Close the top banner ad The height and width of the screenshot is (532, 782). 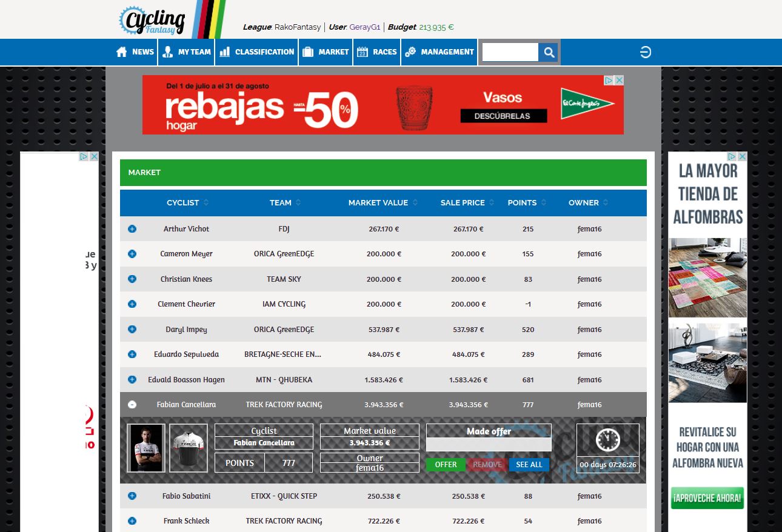tap(619, 80)
